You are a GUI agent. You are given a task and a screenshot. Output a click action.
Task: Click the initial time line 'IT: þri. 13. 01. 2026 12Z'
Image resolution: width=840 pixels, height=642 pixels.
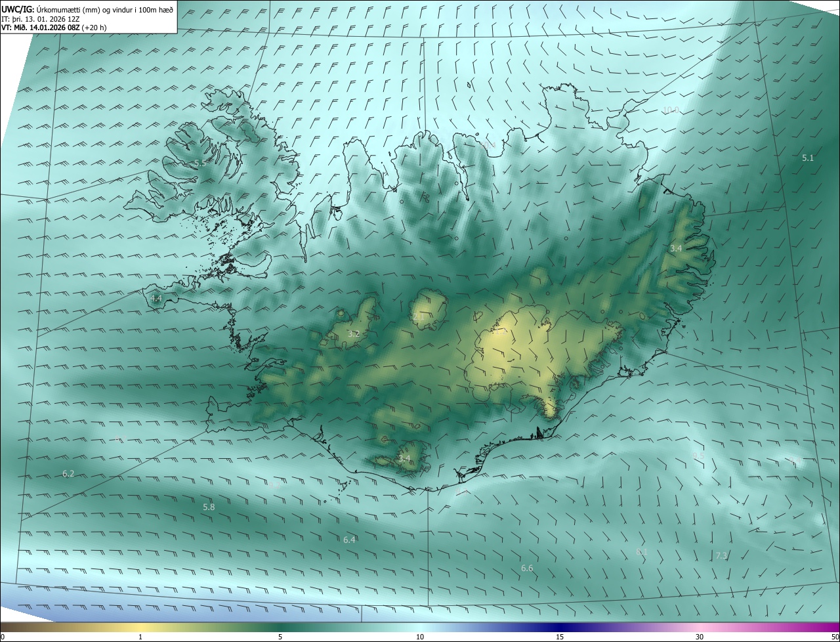(x=41, y=19)
